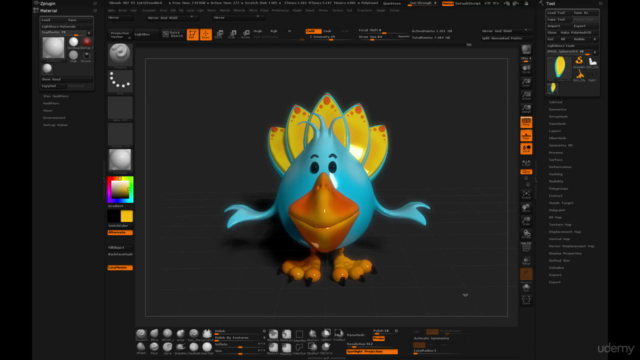Expand the Deformation subpalette in Tool
The width and height of the screenshot is (640, 360).
pyautogui.click(x=560, y=167)
